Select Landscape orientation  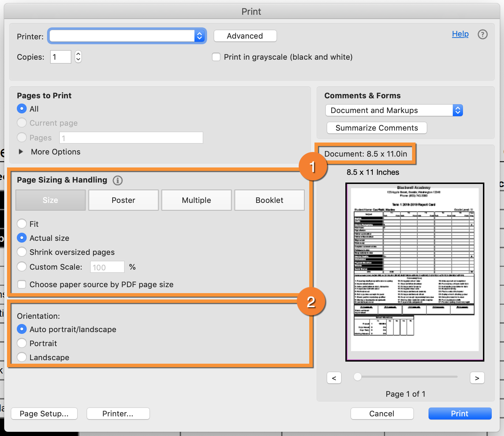[x=22, y=357]
